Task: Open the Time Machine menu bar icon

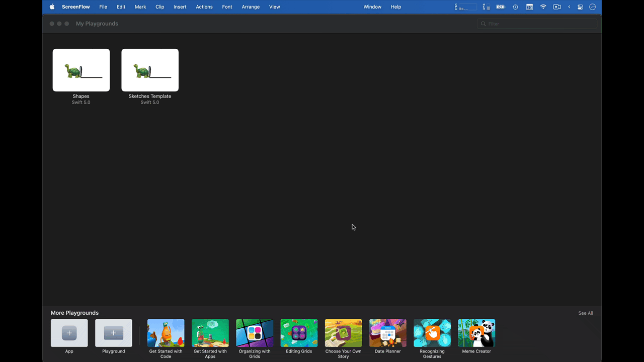Action: (515, 7)
